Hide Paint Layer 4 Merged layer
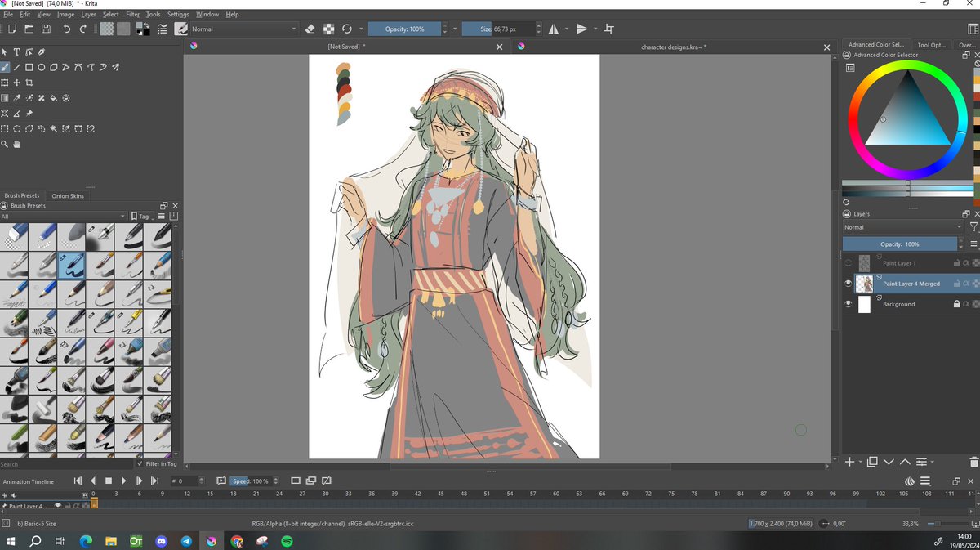Viewport: 980px width, 550px height. coord(849,284)
